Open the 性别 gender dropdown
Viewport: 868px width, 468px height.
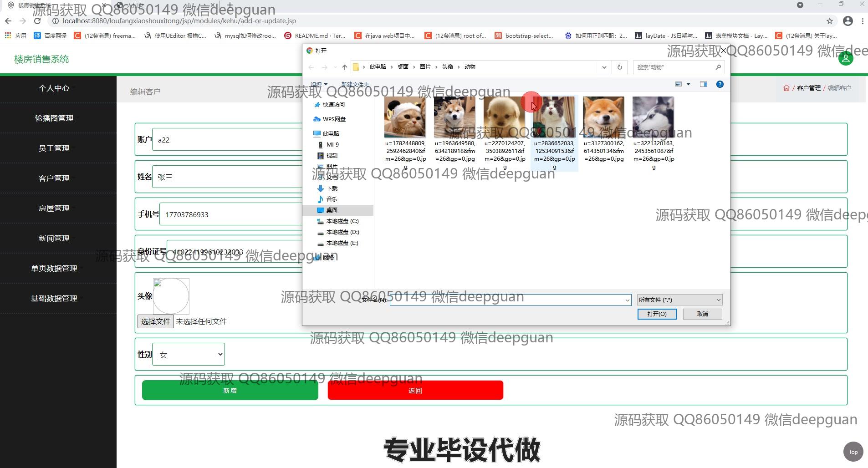click(x=189, y=354)
